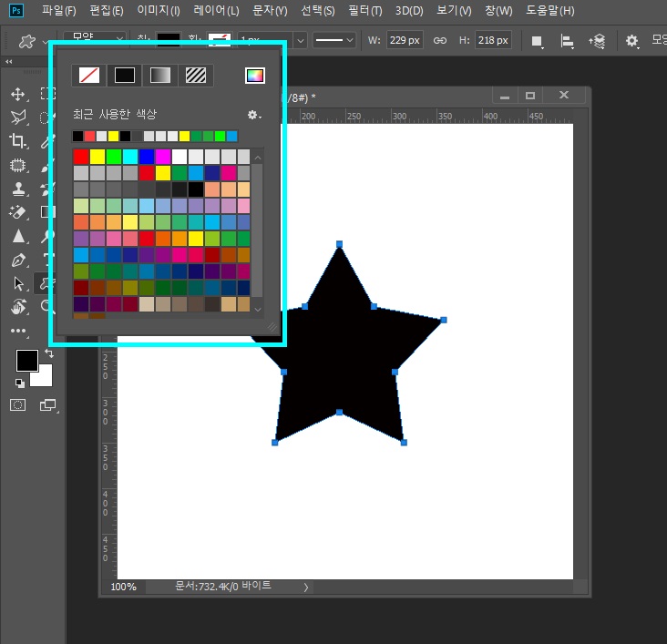Click the Photoshop options bar gear icon
Viewport: 667px width, 644px height.
(x=631, y=41)
